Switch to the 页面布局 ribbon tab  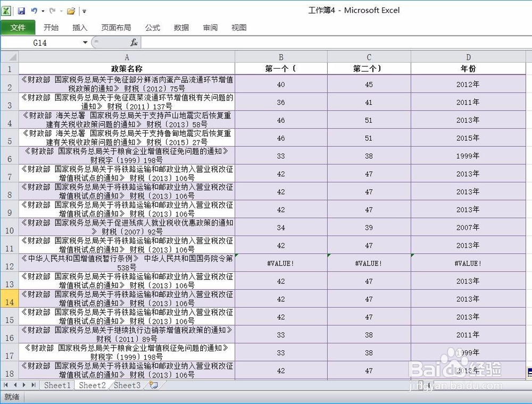pyautogui.click(x=116, y=28)
